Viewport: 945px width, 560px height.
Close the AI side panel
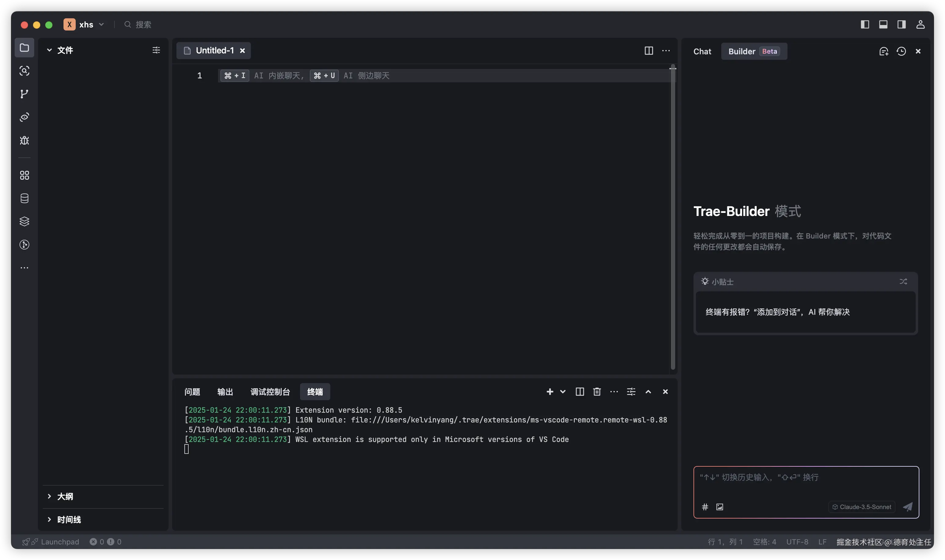click(x=918, y=51)
